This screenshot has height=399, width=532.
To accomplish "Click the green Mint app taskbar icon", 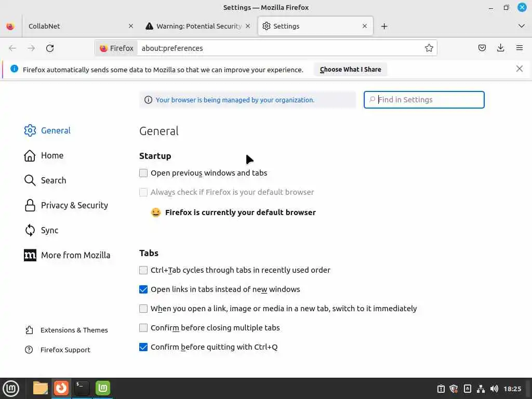I will click(x=103, y=388).
